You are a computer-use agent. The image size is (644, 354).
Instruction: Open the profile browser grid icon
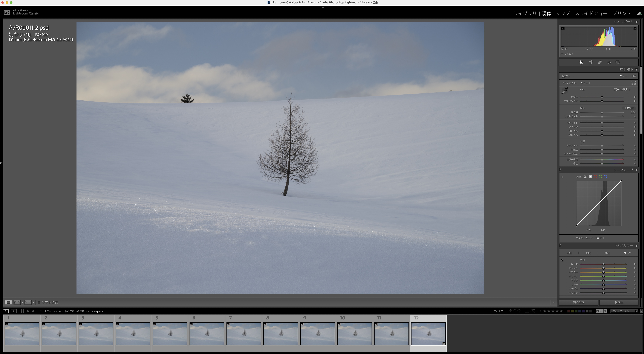point(633,83)
